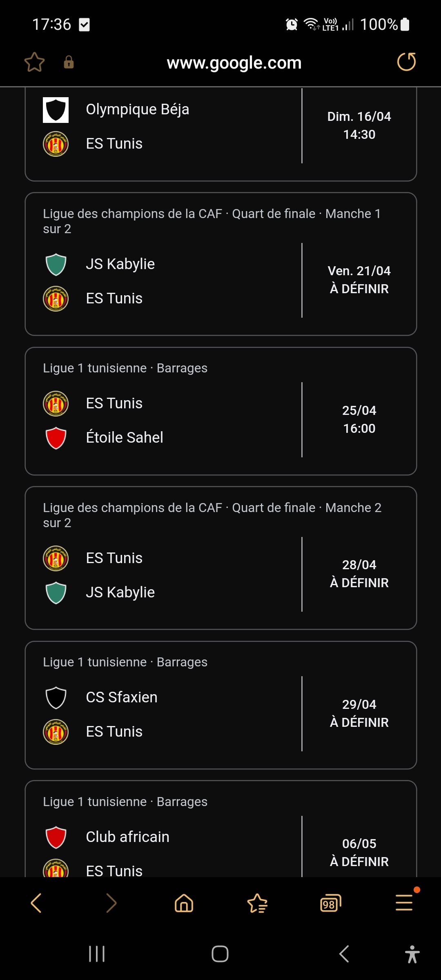
Task: Tap the www.google.com address field
Action: 234,63
